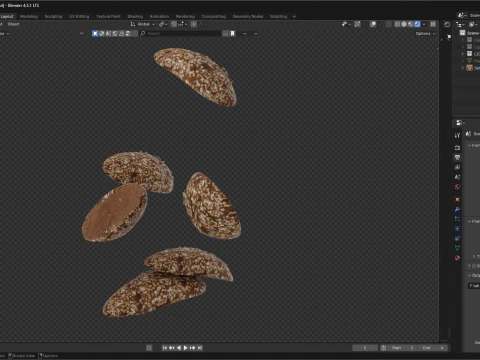Viewport: 480px width, 360px height.
Task: Click the bookmark icon beside search field
Action: (233, 33)
